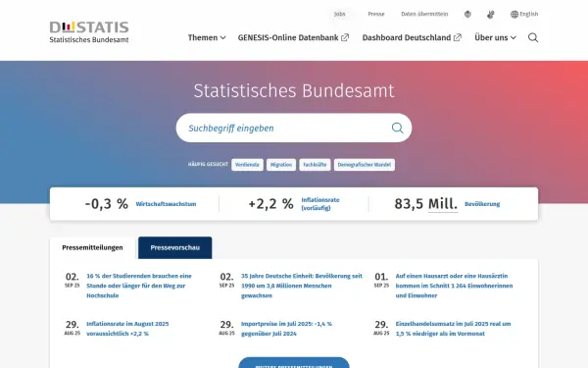This screenshot has height=368, width=588.
Task: Open Inflationsrate (vorläufig) indicator link
Action: [x=320, y=204]
